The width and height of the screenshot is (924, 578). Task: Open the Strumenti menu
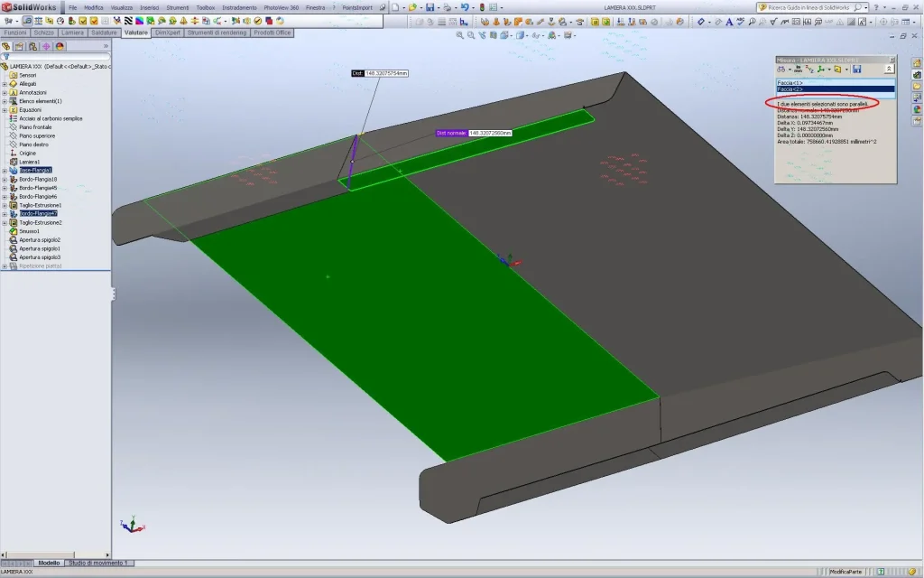(177, 7)
